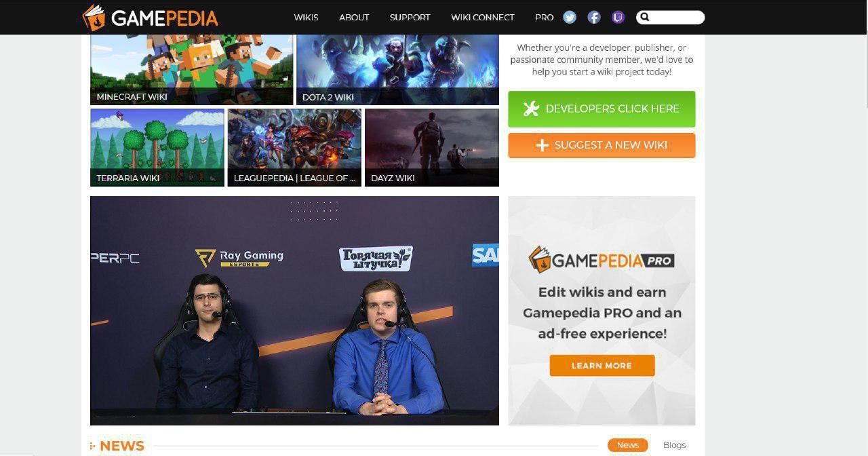
Task: Open the ABOUT menu
Action: [x=354, y=18]
